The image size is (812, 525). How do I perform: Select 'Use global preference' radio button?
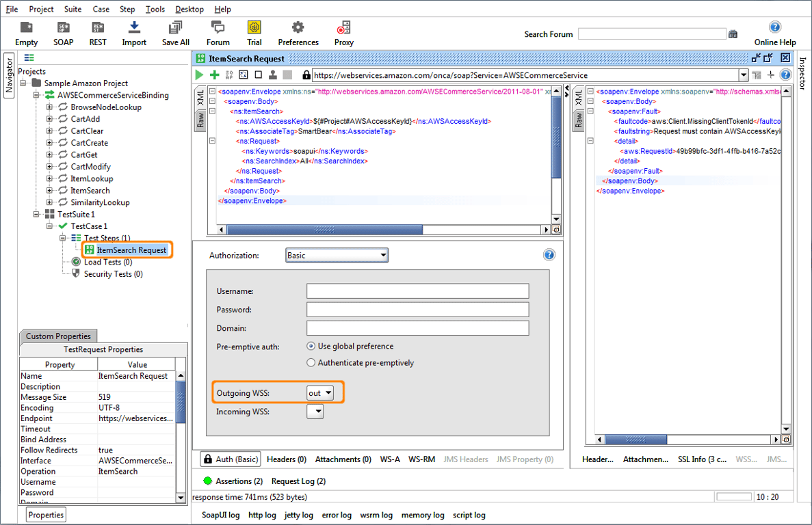(311, 347)
